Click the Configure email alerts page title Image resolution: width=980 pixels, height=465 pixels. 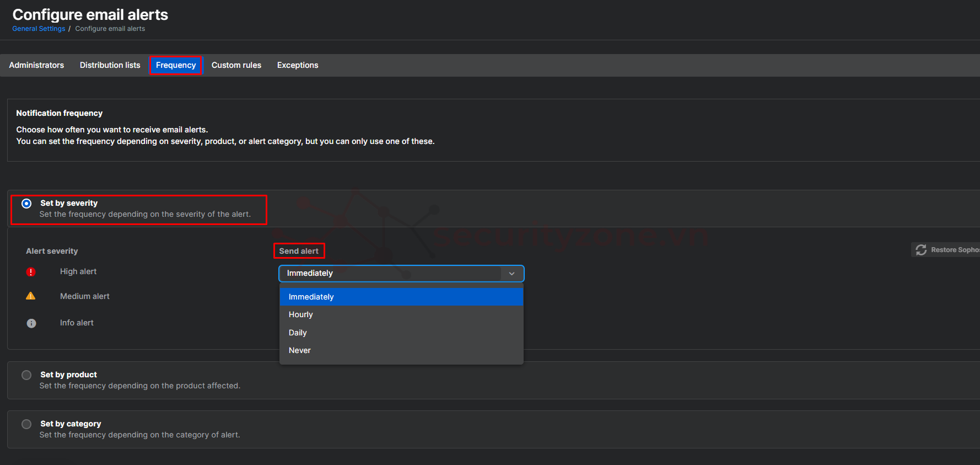90,15
